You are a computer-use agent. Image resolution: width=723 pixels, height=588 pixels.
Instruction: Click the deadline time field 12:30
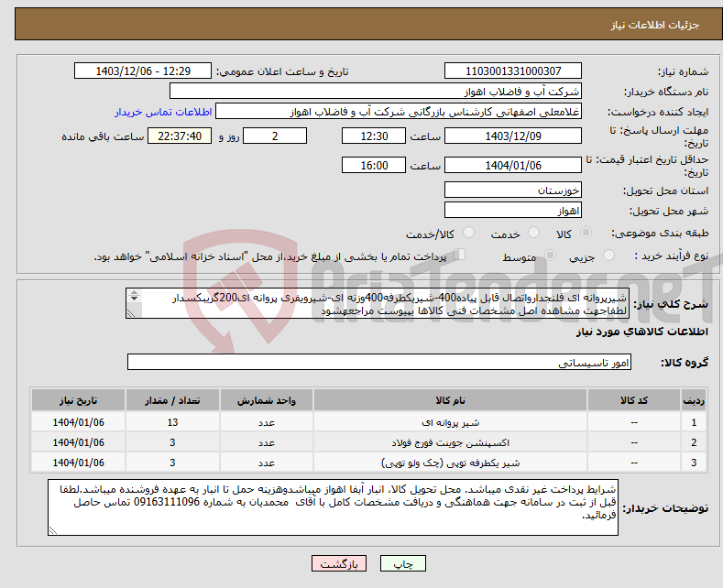pyautogui.click(x=374, y=136)
